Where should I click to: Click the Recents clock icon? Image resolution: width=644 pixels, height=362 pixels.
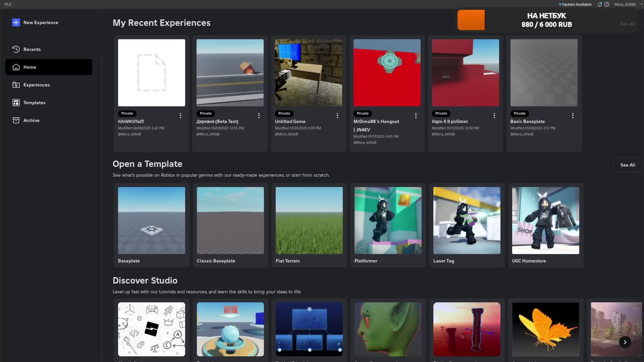pyautogui.click(x=16, y=49)
